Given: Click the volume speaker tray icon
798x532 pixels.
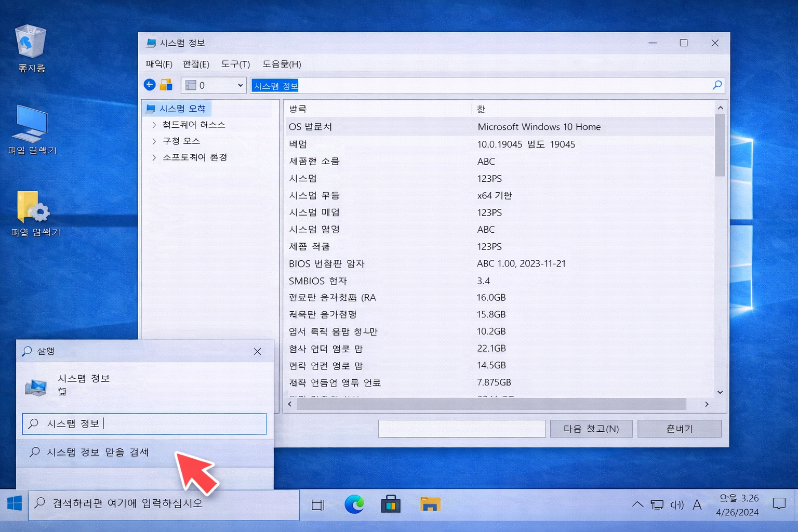Looking at the screenshot, I should point(677,504).
